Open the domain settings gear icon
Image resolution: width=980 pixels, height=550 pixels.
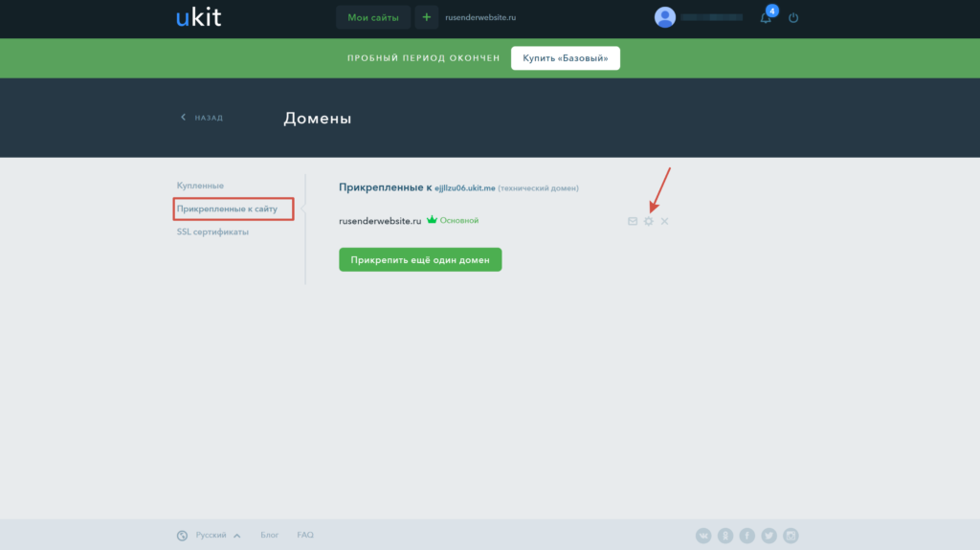[649, 221]
